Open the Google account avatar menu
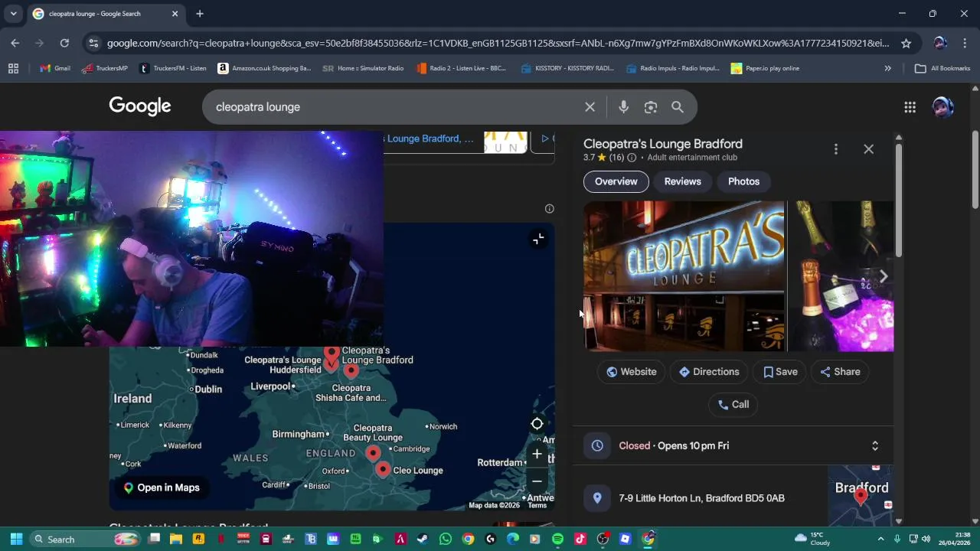980x551 pixels. point(942,107)
